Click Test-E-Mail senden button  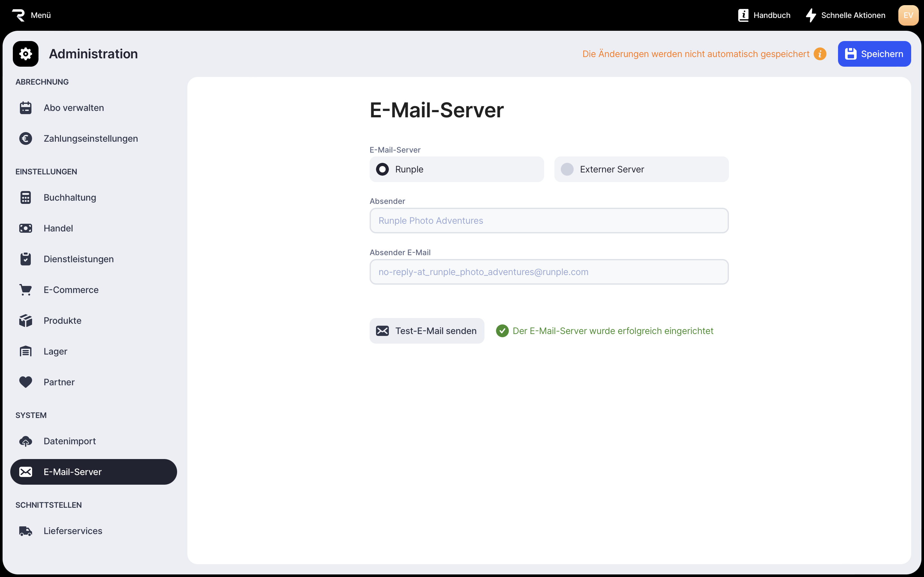pyautogui.click(x=426, y=331)
